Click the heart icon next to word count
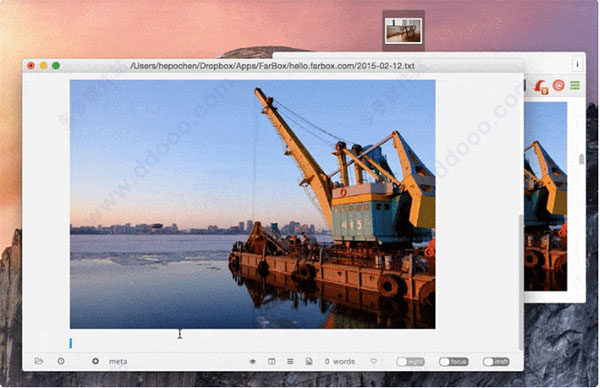This screenshot has height=388, width=600. [373, 361]
